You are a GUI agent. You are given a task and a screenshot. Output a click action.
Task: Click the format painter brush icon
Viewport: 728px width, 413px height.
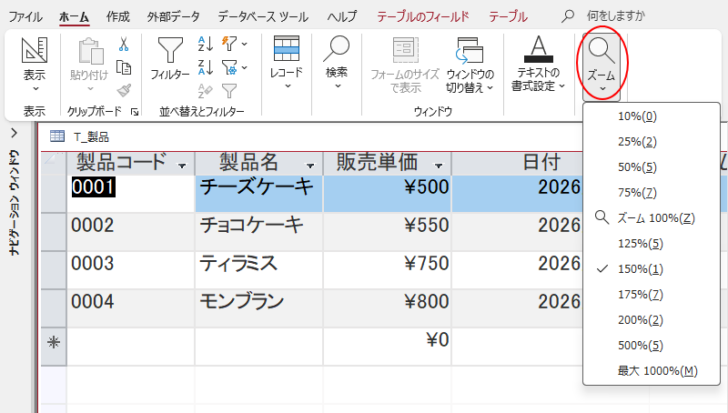pos(124,90)
